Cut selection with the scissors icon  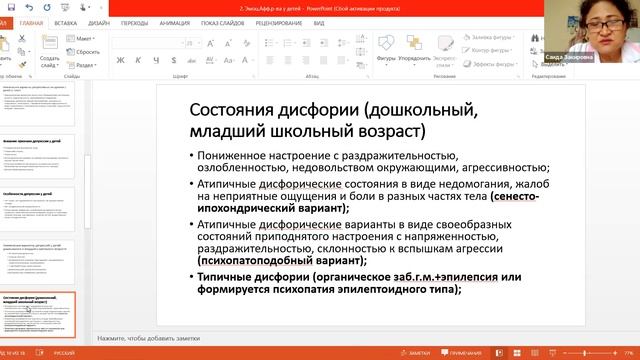(x=22, y=38)
